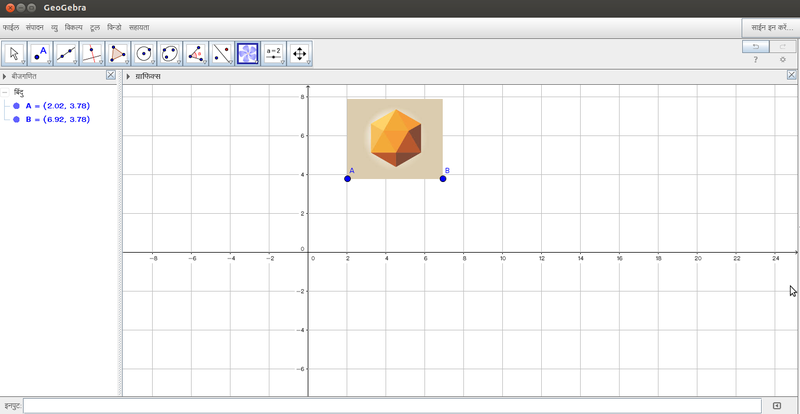Expand the ग्राफिक्स panel style bar triangle

128,77
